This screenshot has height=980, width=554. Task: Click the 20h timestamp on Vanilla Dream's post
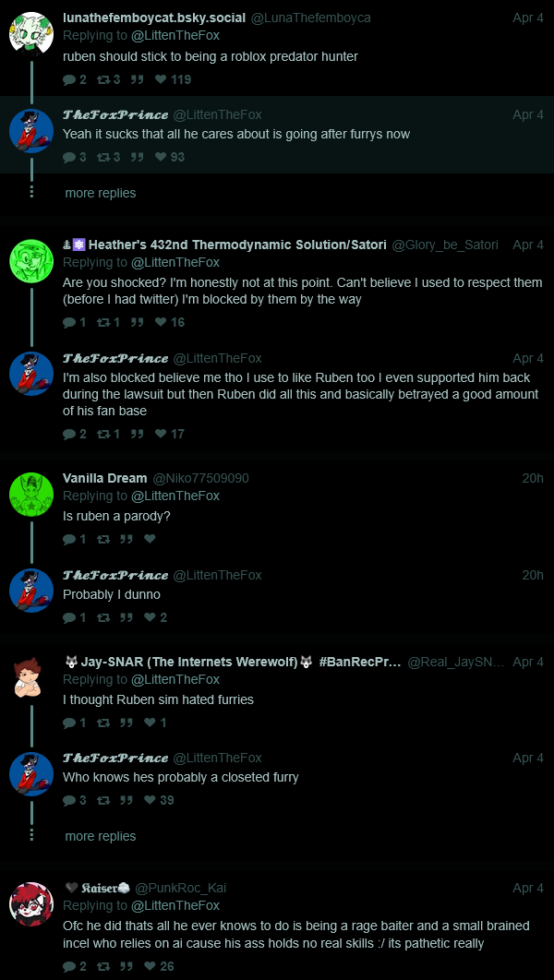533,478
